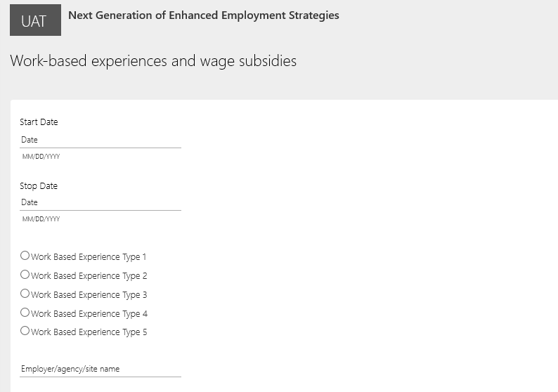This screenshot has width=558, height=392.
Task: Click the Start Date section label
Action: point(39,122)
